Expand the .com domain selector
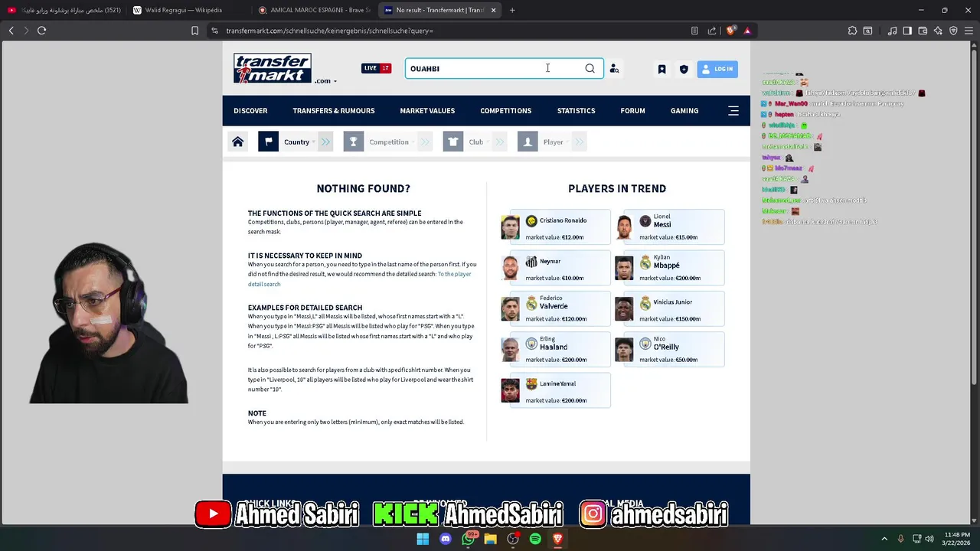 (325, 81)
